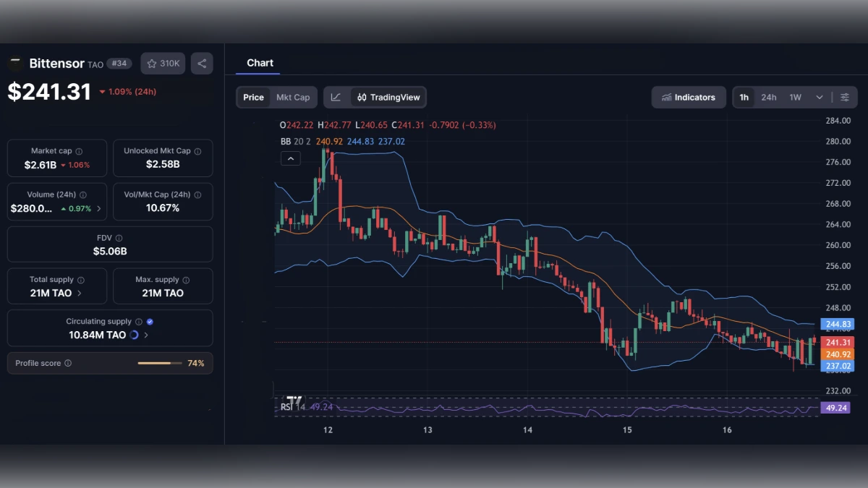Click the Price button
868x488 pixels.
(253, 97)
